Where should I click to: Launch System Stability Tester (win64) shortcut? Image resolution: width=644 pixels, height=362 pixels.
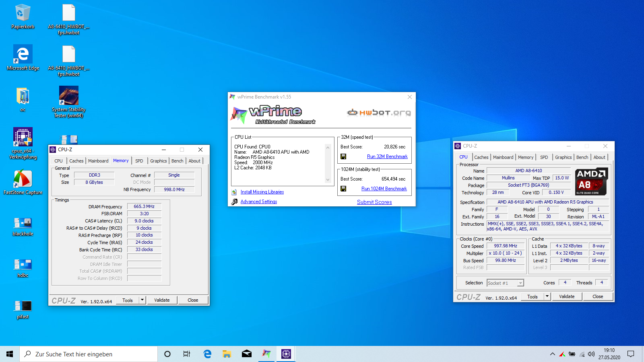69,102
